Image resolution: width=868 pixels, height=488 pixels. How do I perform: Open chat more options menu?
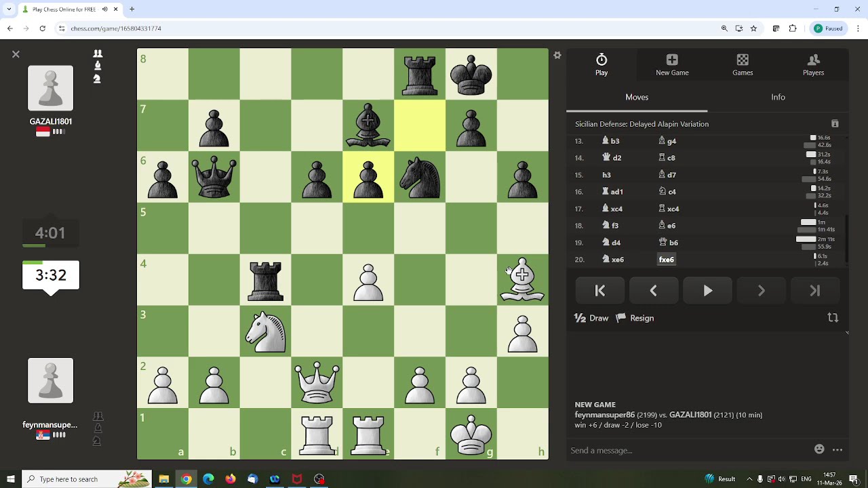(x=837, y=449)
